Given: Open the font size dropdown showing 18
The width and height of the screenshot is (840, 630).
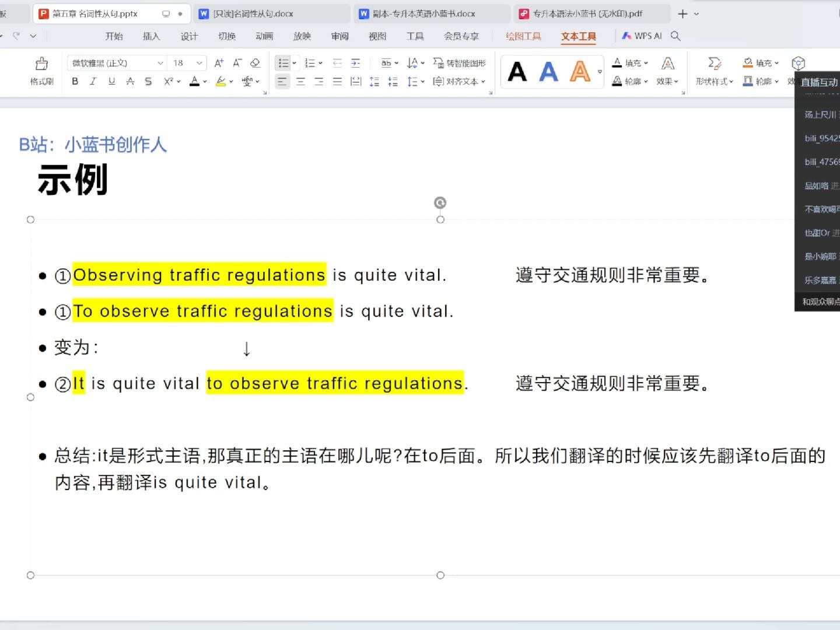Looking at the screenshot, I should pos(199,63).
